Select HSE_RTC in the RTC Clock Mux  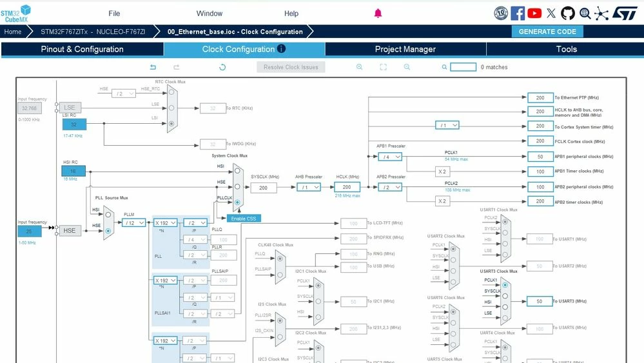pos(171,92)
